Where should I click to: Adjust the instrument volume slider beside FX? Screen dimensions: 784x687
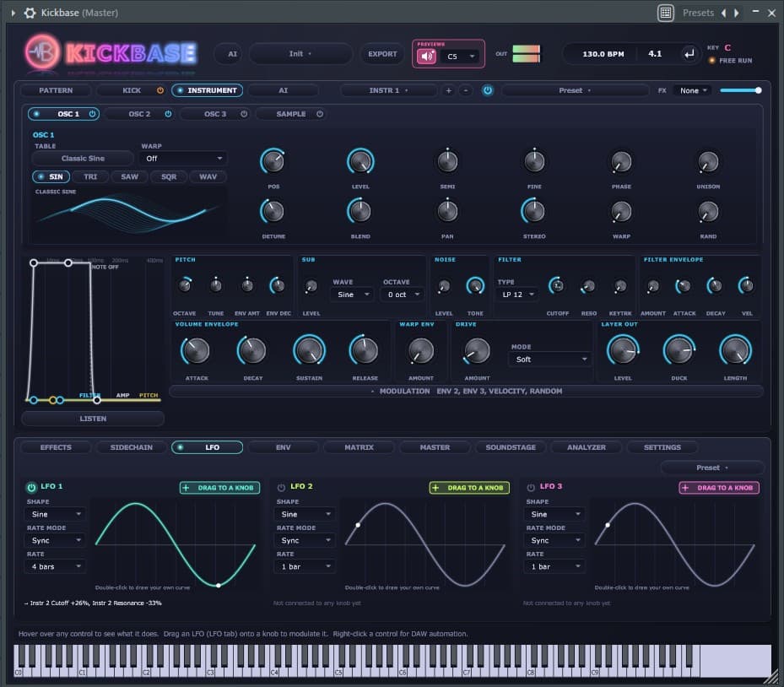click(x=740, y=90)
